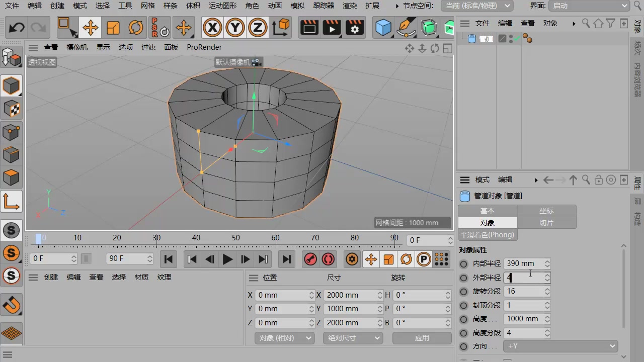Screen dimensions: 644x362
Task: Select the Rotate tool
Action: (x=136, y=28)
